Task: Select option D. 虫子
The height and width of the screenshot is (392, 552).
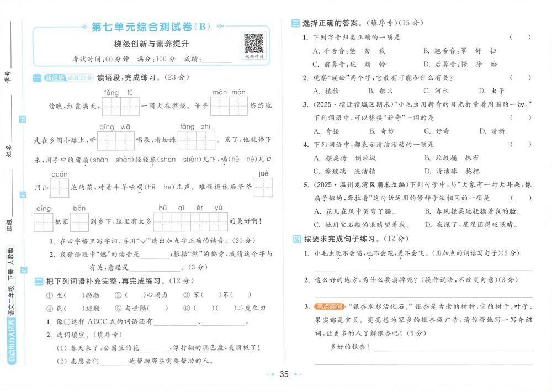Action: click(491, 91)
